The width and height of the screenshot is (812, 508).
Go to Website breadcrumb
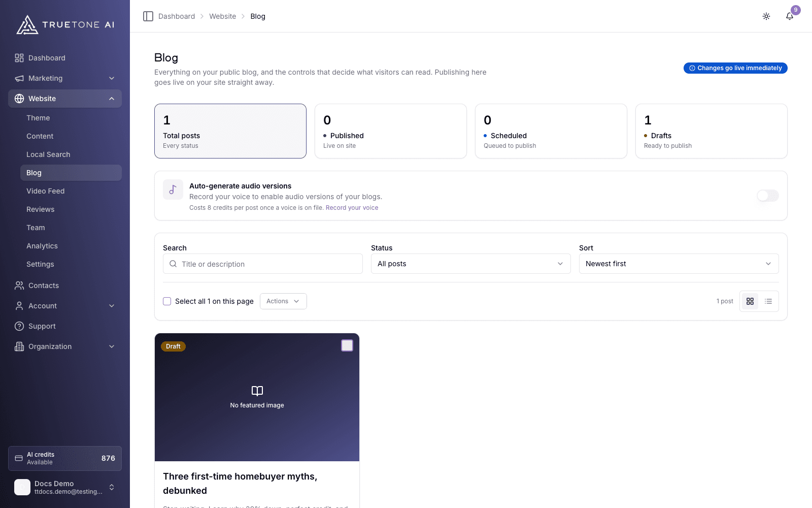223,16
